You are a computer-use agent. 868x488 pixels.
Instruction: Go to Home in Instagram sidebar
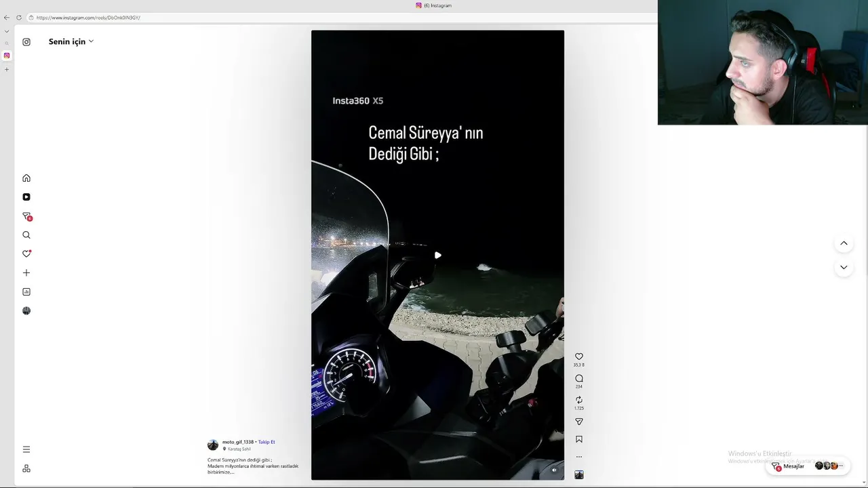tap(26, 178)
